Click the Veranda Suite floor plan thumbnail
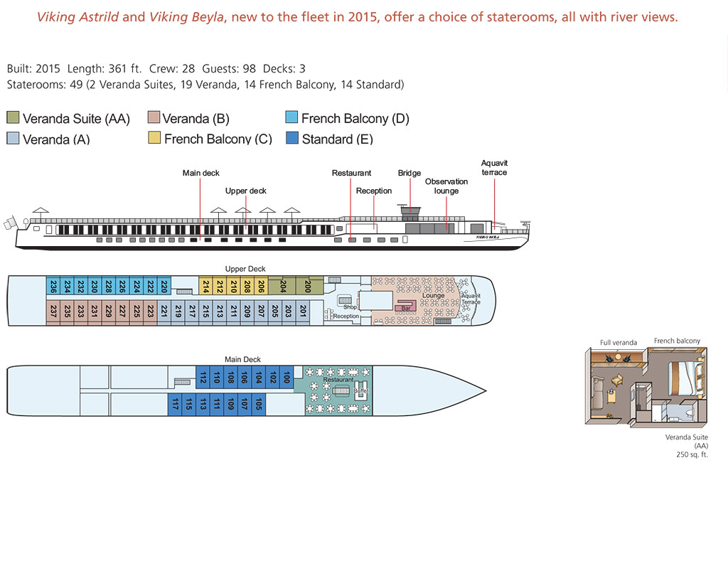 646,387
